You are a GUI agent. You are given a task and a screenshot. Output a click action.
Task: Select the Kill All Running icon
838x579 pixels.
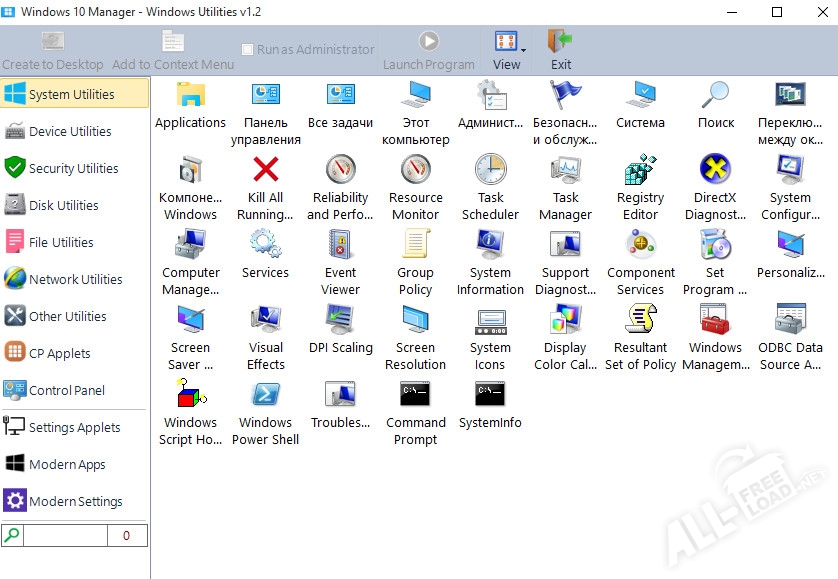(x=265, y=170)
